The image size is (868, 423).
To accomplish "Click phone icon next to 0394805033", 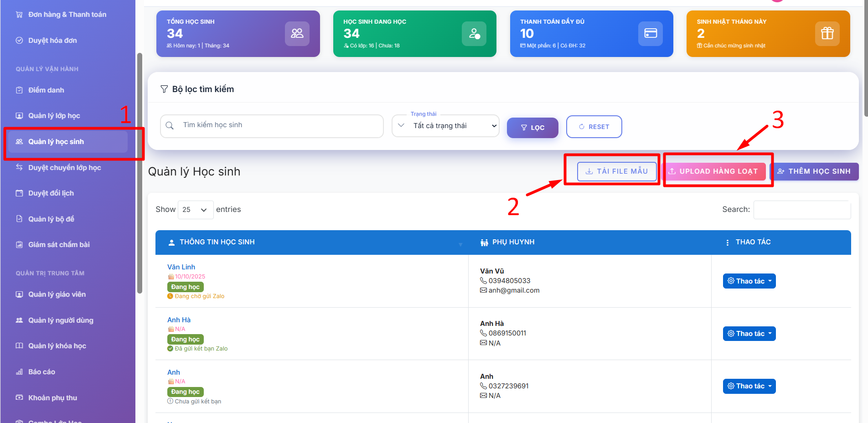I will click(x=483, y=281).
